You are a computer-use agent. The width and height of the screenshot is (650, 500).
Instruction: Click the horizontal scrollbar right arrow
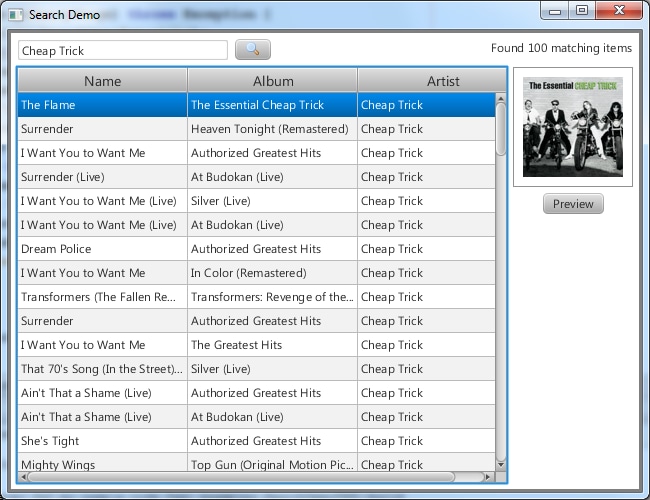(x=488, y=477)
